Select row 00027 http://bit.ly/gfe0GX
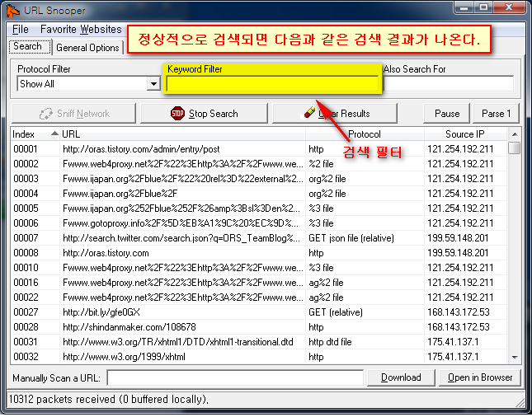 click(x=260, y=312)
